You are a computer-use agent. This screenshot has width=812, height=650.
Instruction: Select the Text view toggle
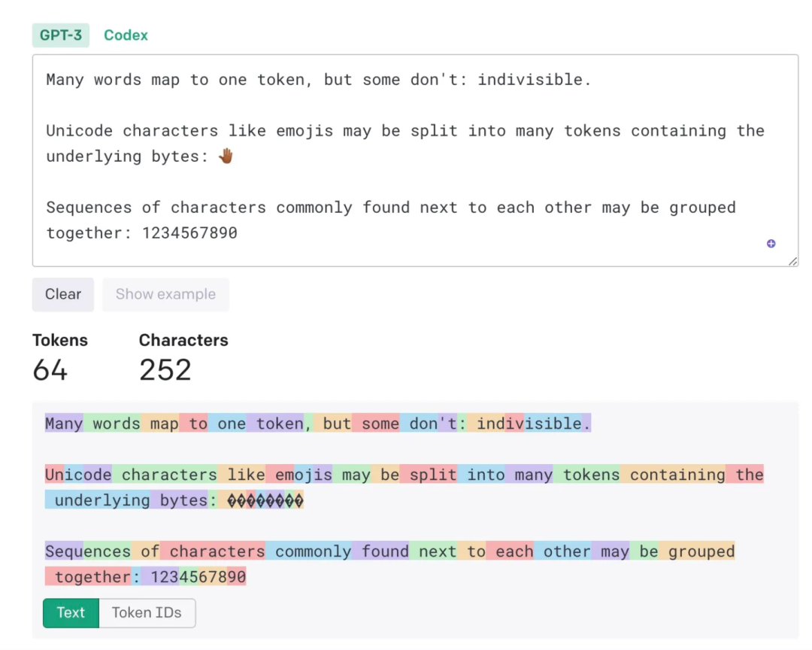(x=71, y=613)
